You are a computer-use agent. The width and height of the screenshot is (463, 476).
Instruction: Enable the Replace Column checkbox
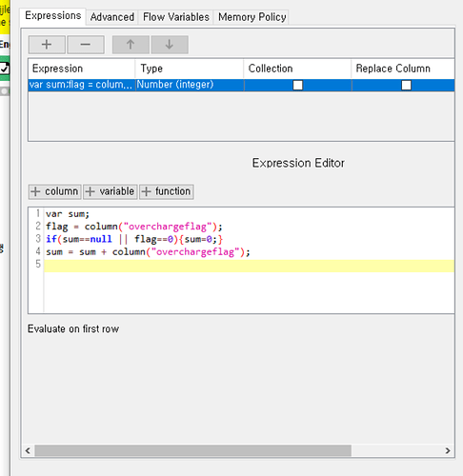click(406, 85)
